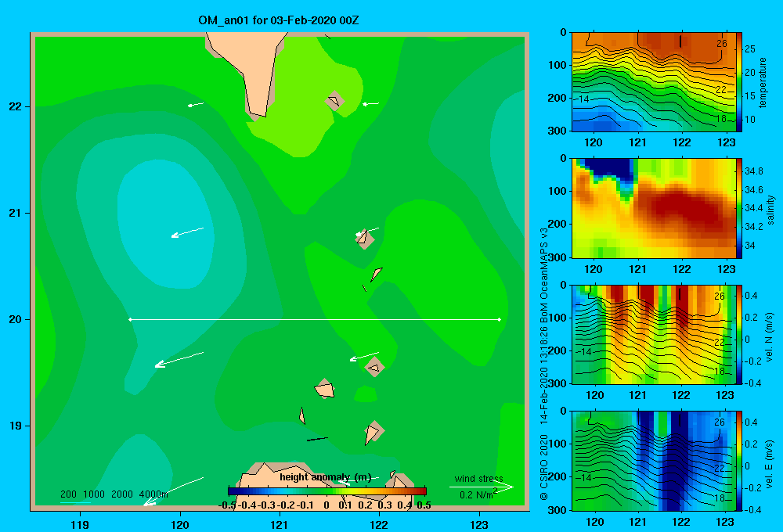Click the vel. N color scale bar
783x532 pixels.
pos(738,335)
